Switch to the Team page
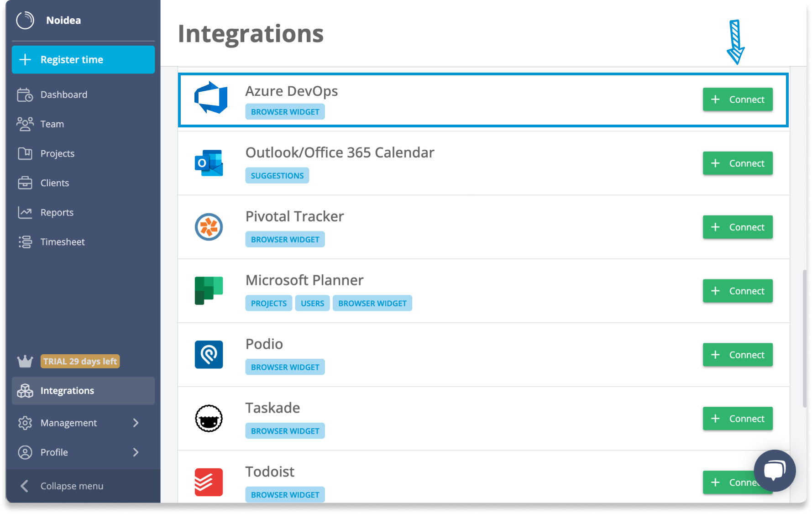 coord(52,124)
